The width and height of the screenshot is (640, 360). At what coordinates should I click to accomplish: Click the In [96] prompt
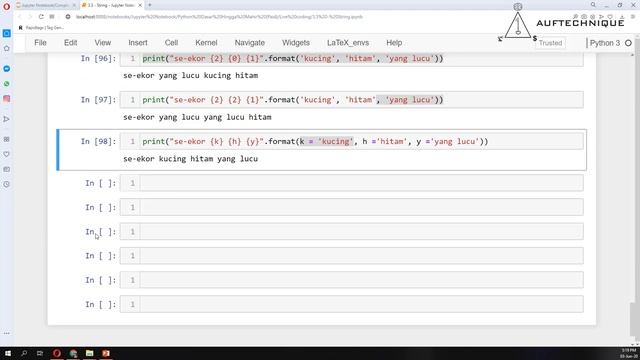(98, 58)
